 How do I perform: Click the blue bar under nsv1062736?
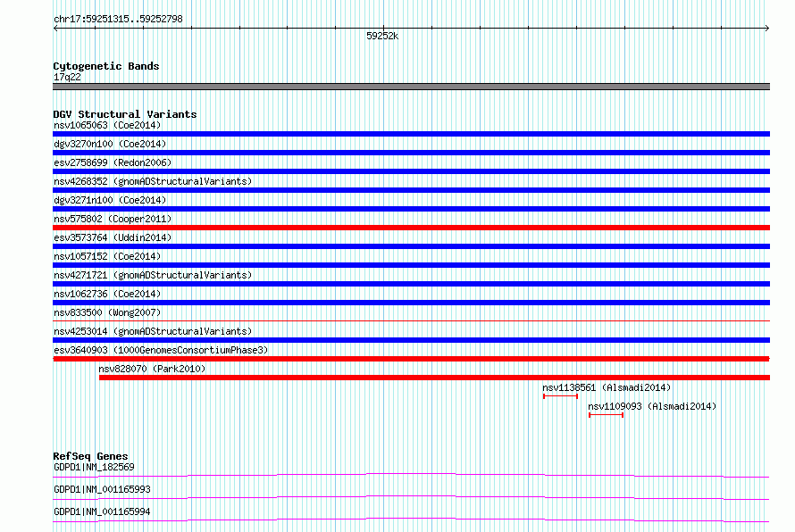tap(411, 303)
